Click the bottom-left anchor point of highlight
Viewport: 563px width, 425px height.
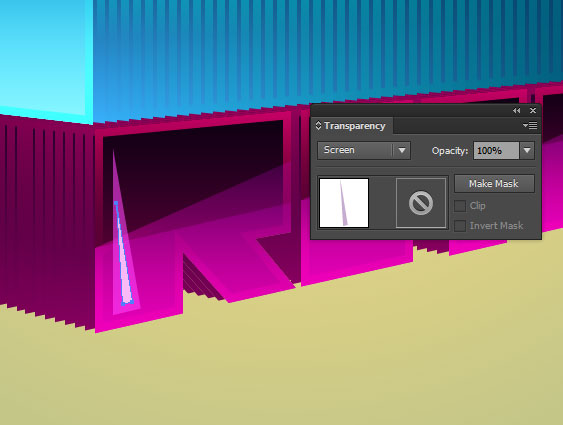click(124, 304)
